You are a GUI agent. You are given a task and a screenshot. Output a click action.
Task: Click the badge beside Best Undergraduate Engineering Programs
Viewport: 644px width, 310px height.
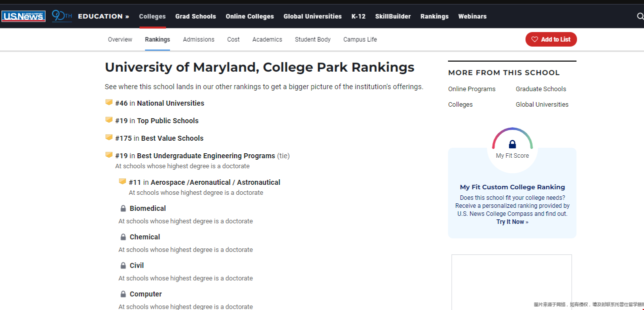pos(108,155)
